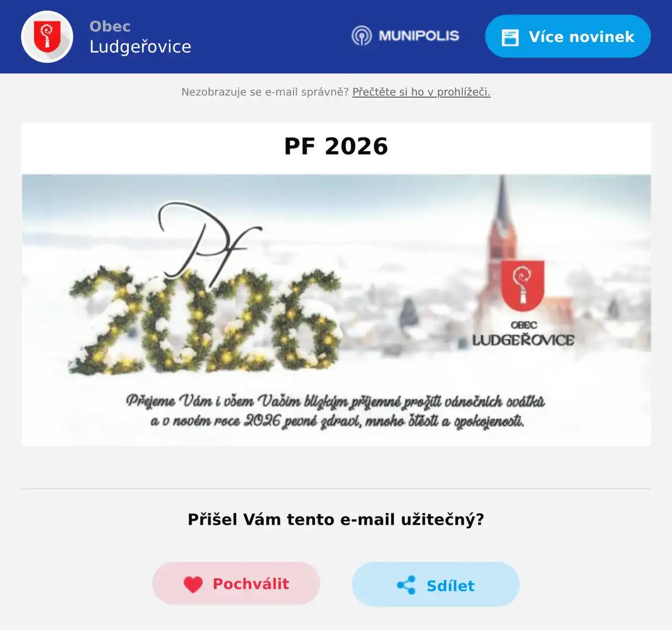
Task: Click the MUNIPOLIS wordmark
Action: tap(419, 36)
